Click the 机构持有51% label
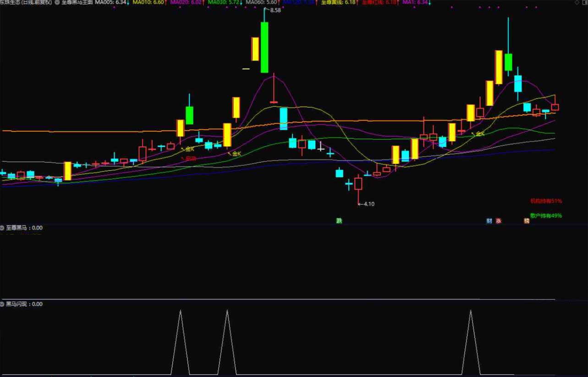 click(x=546, y=201)
